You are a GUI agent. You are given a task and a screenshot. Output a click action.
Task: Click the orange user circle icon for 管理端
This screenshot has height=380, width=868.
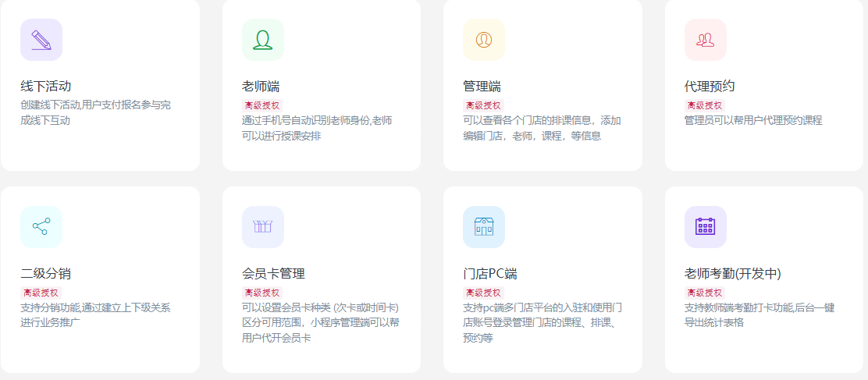pos(484,40)
